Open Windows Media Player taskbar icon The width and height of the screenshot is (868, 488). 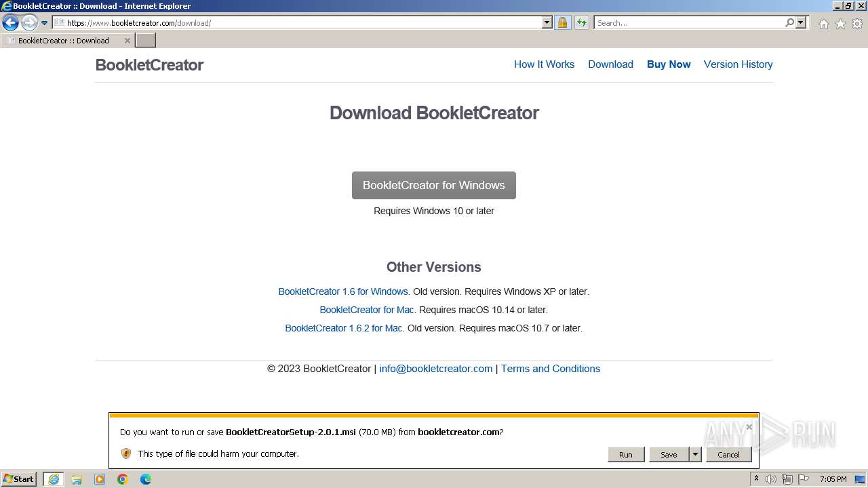(x=100, y=479)
